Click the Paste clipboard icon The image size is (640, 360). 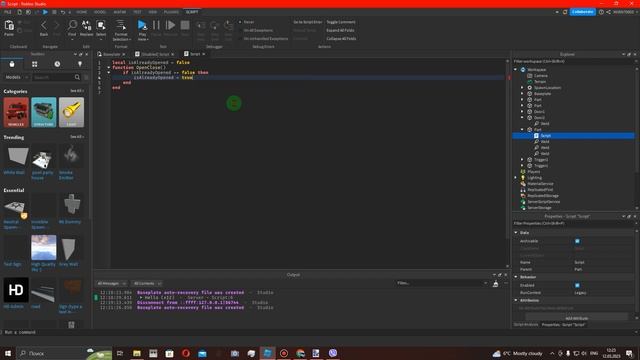tap(9, 26)
